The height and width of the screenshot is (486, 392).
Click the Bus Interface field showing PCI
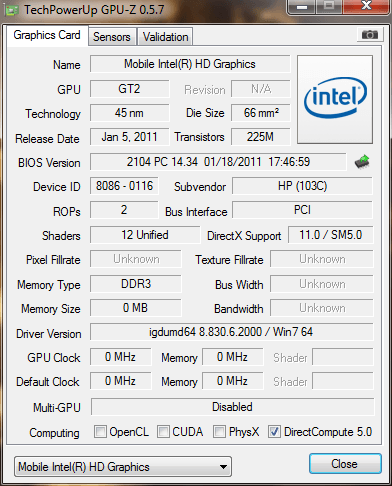[302, 210]
